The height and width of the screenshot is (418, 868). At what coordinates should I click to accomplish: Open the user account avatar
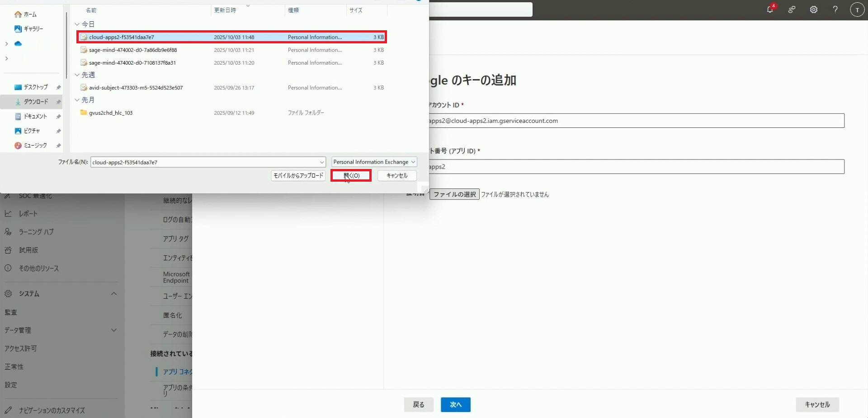857,9
